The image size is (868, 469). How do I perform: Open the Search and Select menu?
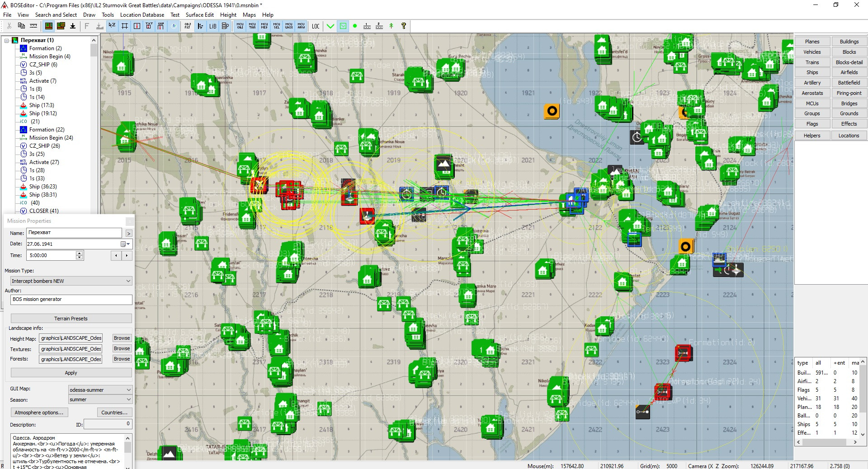pos(56,15)
